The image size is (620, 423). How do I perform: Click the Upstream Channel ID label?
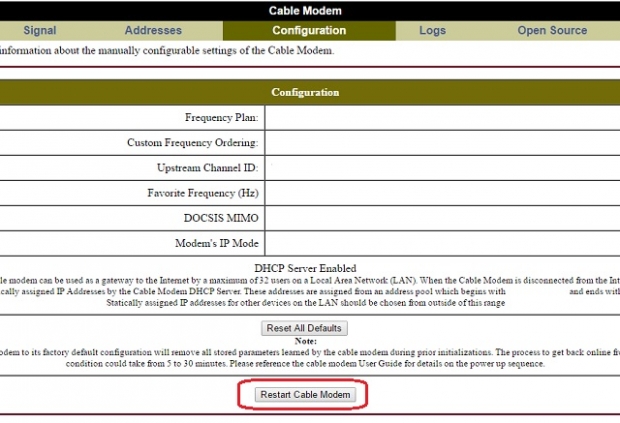coord(208,168)
